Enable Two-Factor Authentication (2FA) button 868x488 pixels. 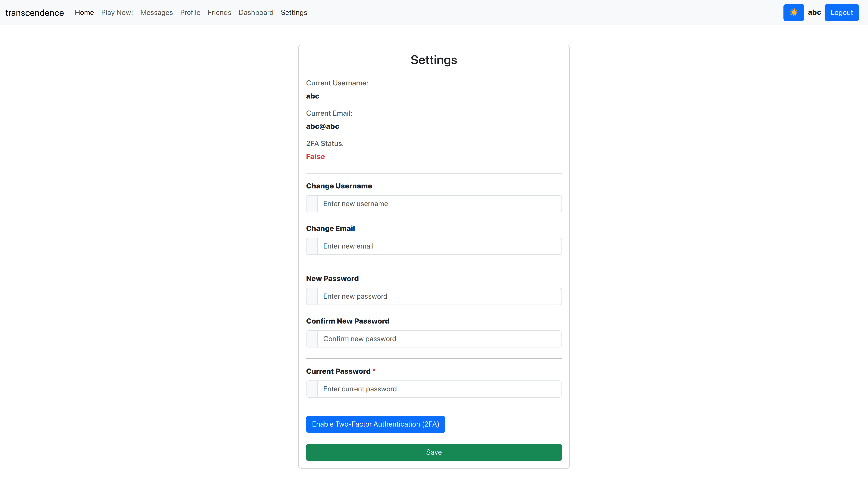tap(375, 424)
